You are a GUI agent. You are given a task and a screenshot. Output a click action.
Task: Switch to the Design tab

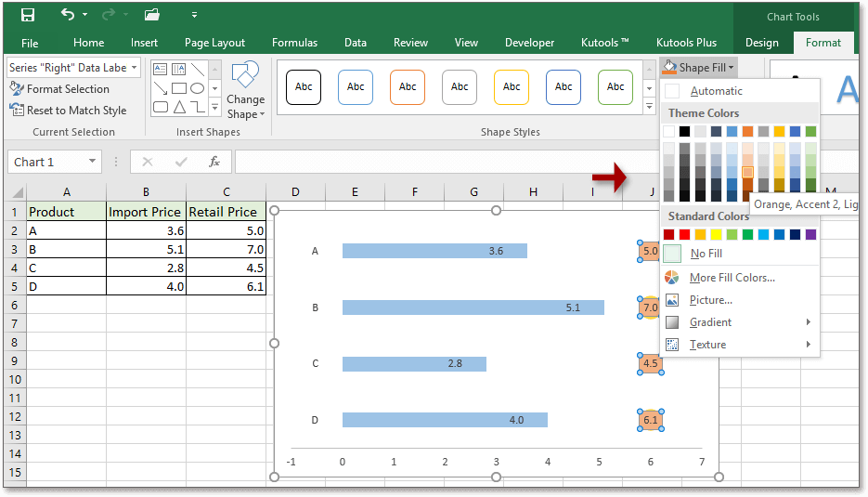tap(761, 43)
